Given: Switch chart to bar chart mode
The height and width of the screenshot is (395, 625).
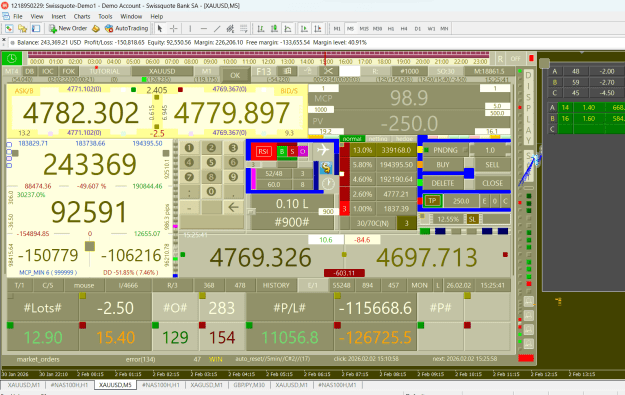Looking at the screenshot, I should pyautogui.click(x=261, y=29).
